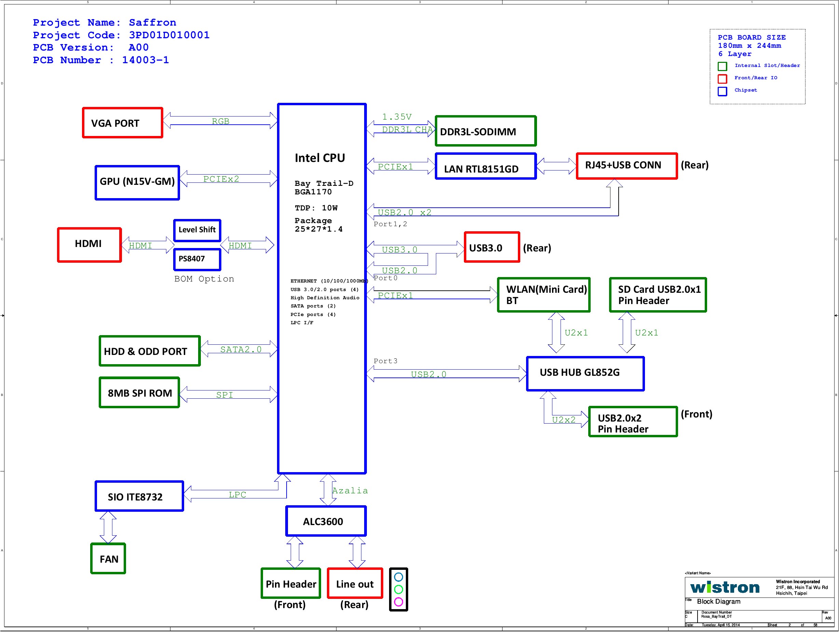Click the front Pin Header audio block

291,583
